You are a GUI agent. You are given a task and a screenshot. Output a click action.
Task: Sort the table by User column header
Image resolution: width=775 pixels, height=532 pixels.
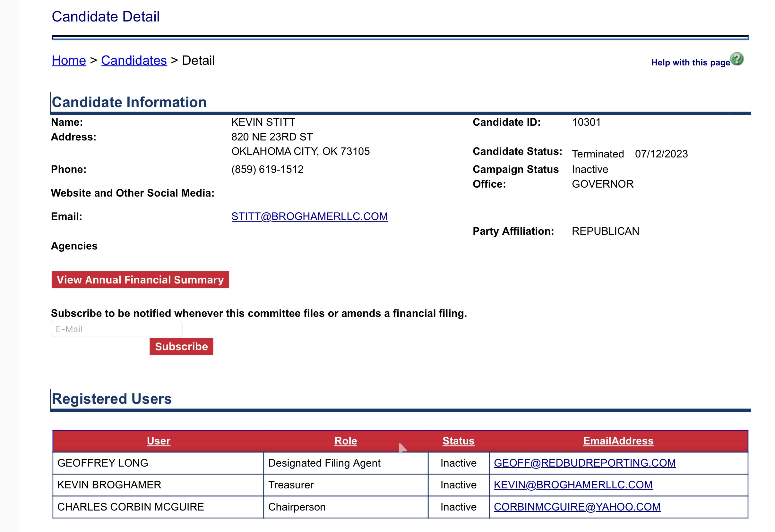159,441
